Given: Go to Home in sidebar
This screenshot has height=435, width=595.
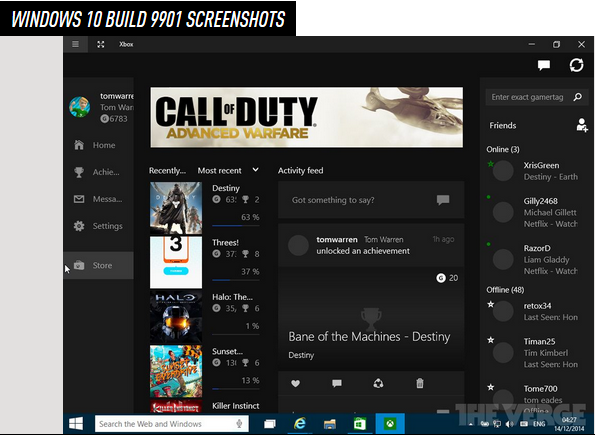Looking at the screenshot, I should pos(99,145).
